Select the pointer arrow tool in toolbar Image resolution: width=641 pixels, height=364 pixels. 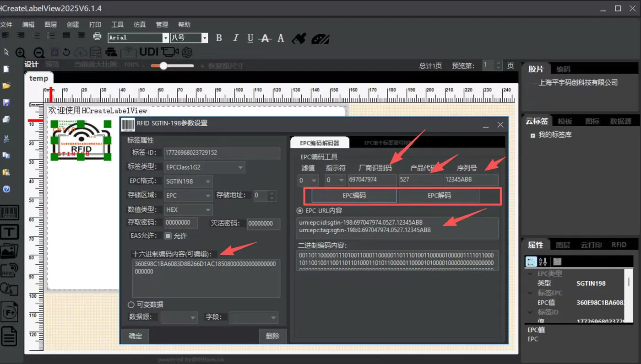pyautogui.click(x=6, y=52)
